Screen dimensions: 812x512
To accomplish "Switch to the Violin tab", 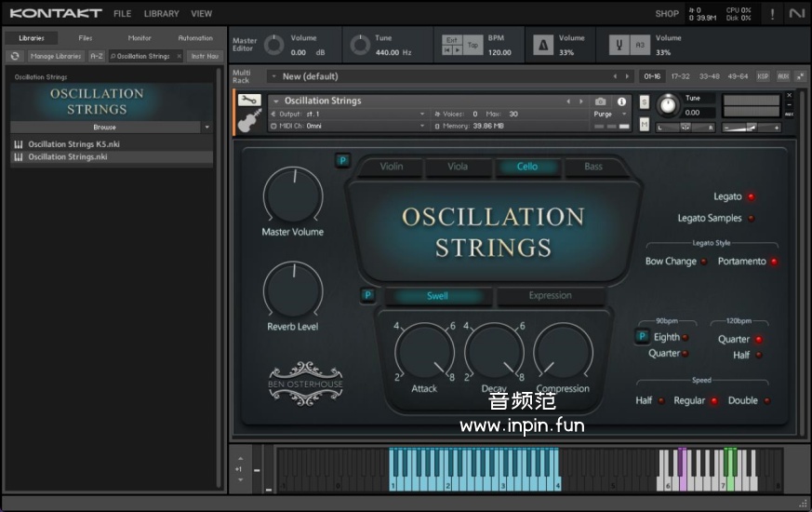I will pyautogui.click(x=392, y=167).
